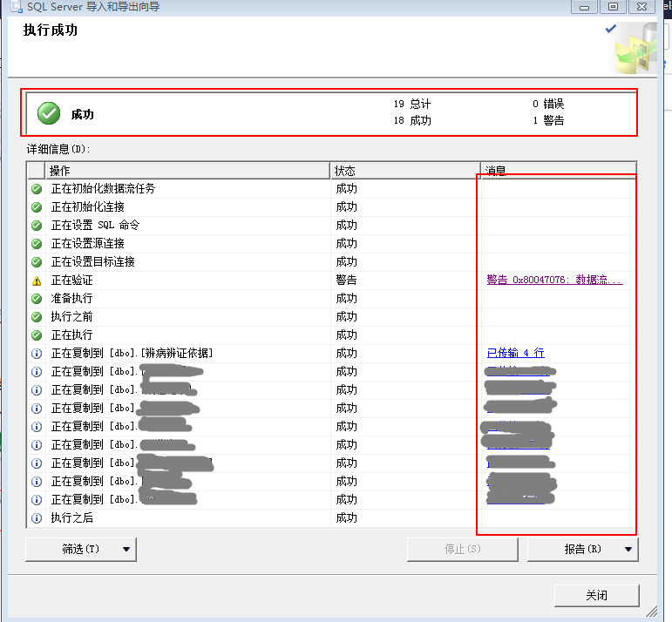This screenshot has height=622, width=672.
Task: Click the 准备执行 operation text
Action: [x=72, y=299]
